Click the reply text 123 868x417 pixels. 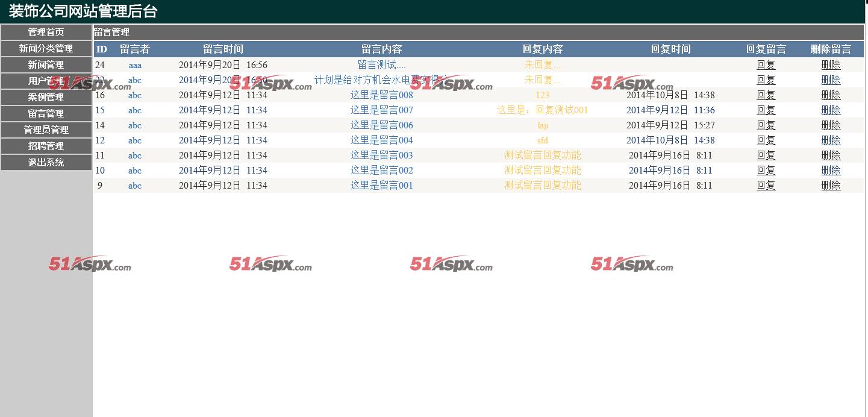[543, 95]
